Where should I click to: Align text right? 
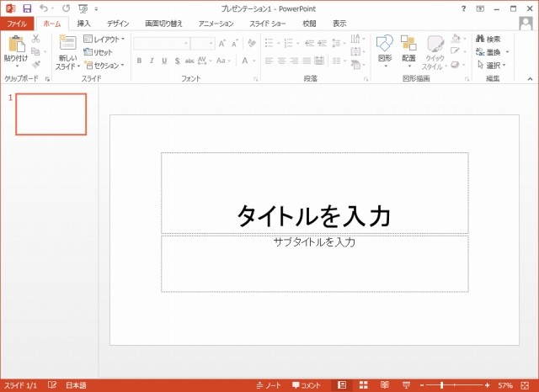click(x=294, y=61)
